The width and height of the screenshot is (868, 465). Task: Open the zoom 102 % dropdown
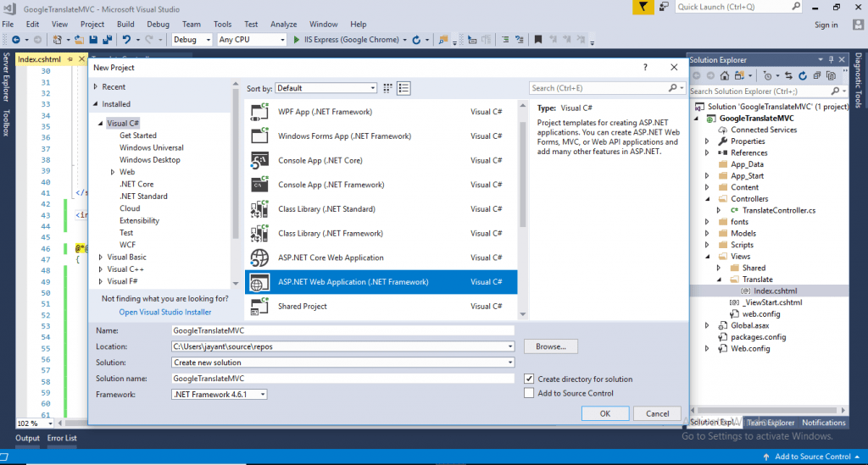click(50, 423)
